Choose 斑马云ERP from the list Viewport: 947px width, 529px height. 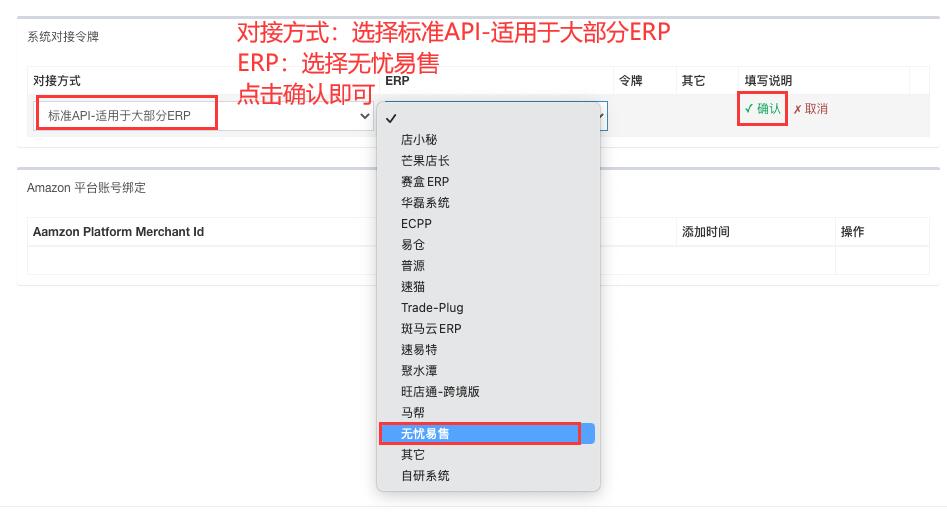(x=488, y=329)
